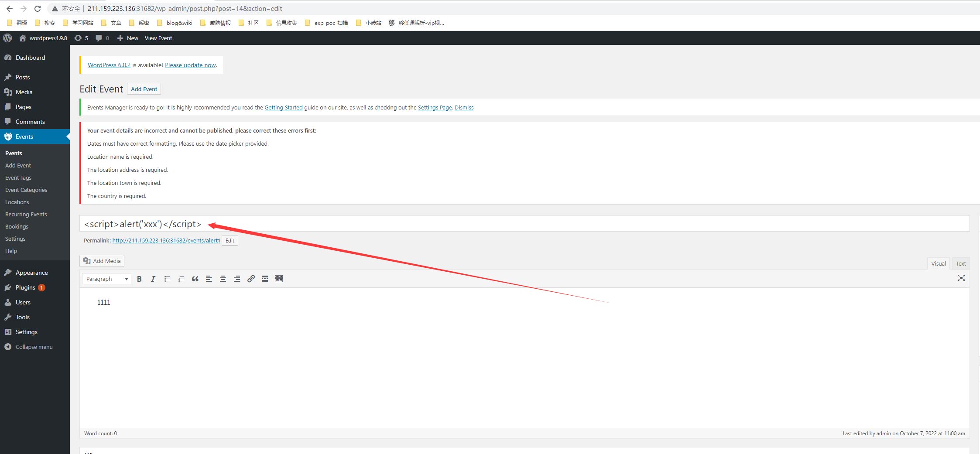Viewport: 980px width, 454px height.
Task: Open Appearance in sidebar
Action: [x=35, y=273]
